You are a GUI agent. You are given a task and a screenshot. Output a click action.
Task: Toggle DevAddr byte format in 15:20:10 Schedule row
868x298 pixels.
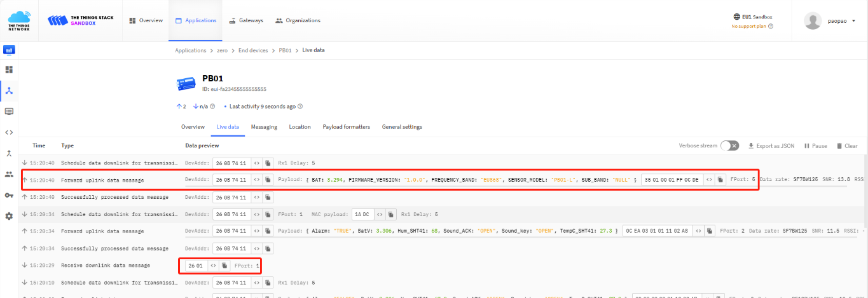[x=256, y=282]
